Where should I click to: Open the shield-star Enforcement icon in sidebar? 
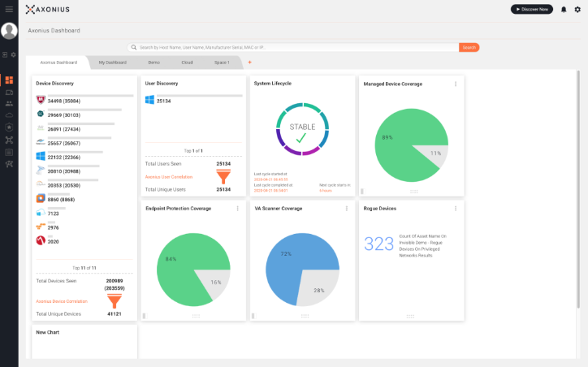tap(9, 127)
